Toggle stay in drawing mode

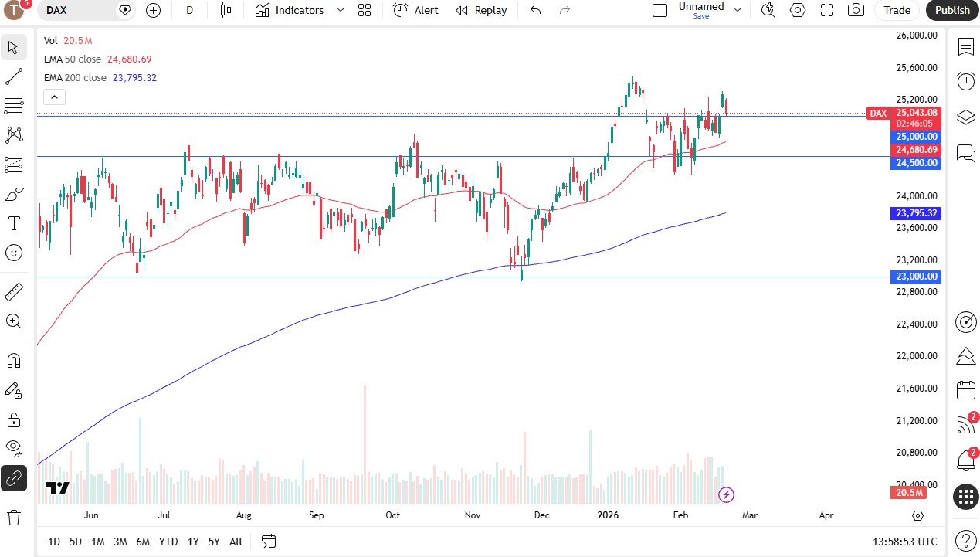point(13,390)
